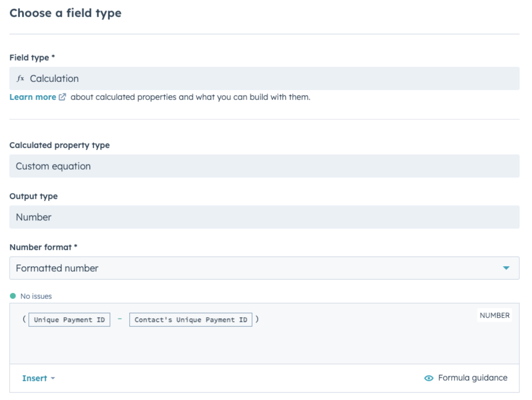532x400 pixels.
Task: Open the Learn more link
Action: point(33,97)
